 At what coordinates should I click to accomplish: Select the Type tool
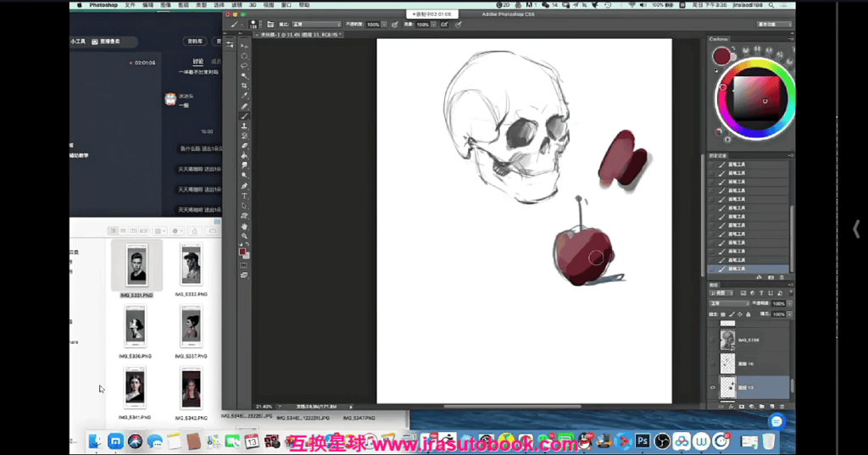(244, 196)
